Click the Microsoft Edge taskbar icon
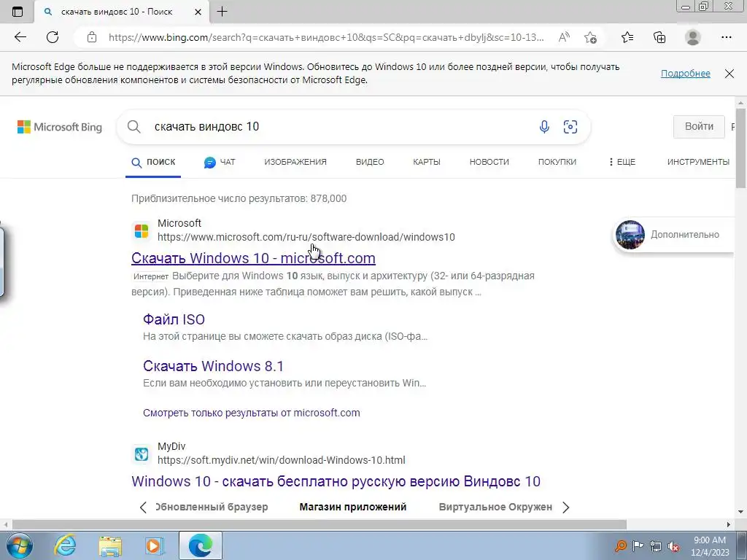The image size is (747, 560). 201,545
